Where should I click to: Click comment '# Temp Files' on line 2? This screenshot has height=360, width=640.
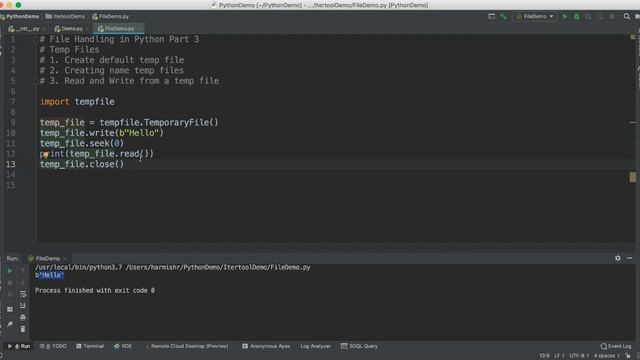(69, 50)
